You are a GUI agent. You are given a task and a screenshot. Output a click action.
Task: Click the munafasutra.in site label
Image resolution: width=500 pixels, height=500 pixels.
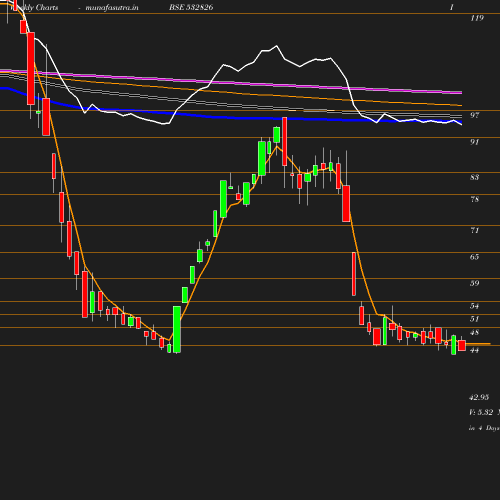tap(112, 8)
